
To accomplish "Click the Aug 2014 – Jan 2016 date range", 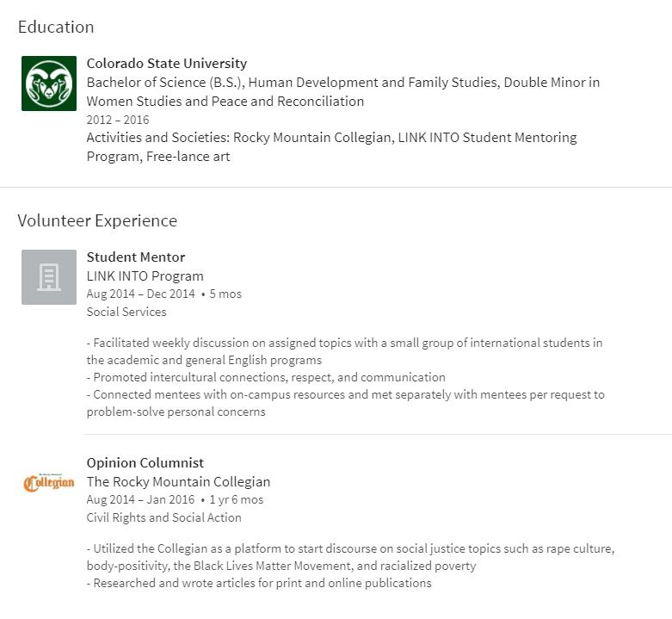I will (x=140, y=500).
